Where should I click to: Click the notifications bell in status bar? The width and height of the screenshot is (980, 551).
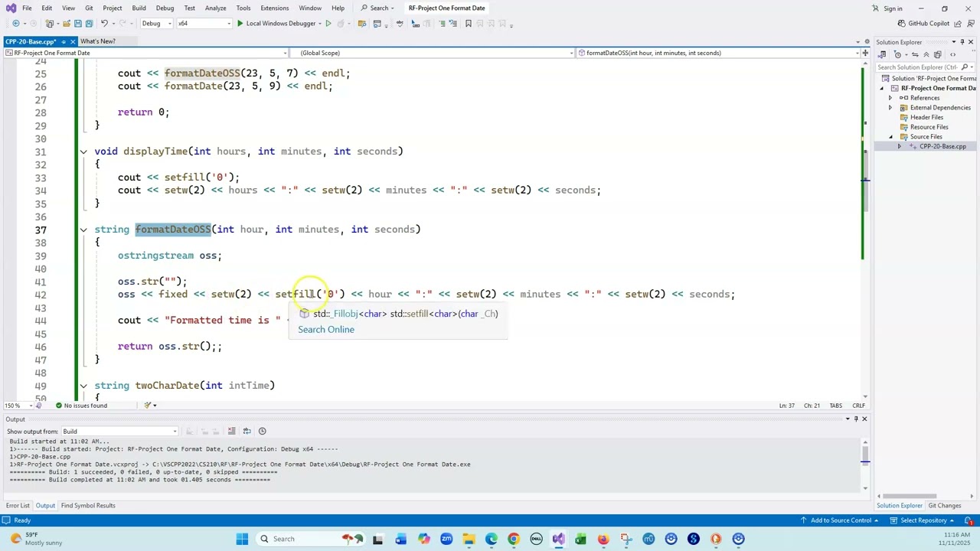[x=969, y=520]
